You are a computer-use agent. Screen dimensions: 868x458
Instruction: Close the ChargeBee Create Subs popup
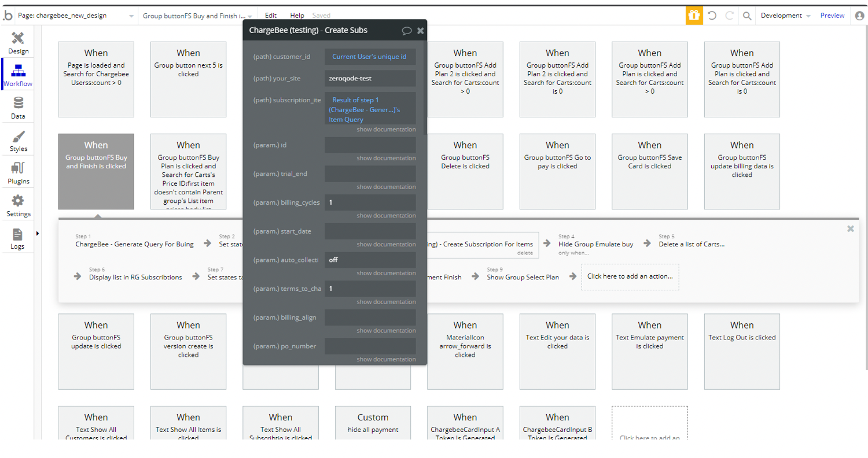(421, 31)
